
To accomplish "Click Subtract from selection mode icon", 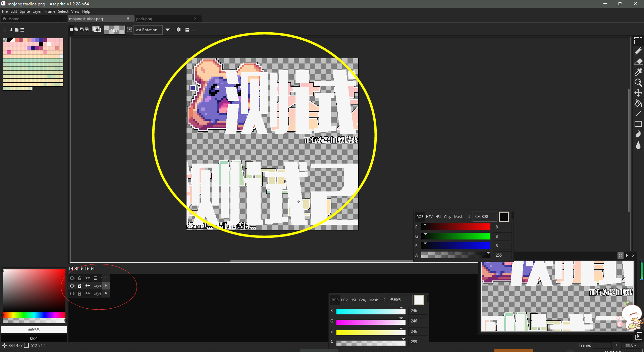I will point(82,30).
